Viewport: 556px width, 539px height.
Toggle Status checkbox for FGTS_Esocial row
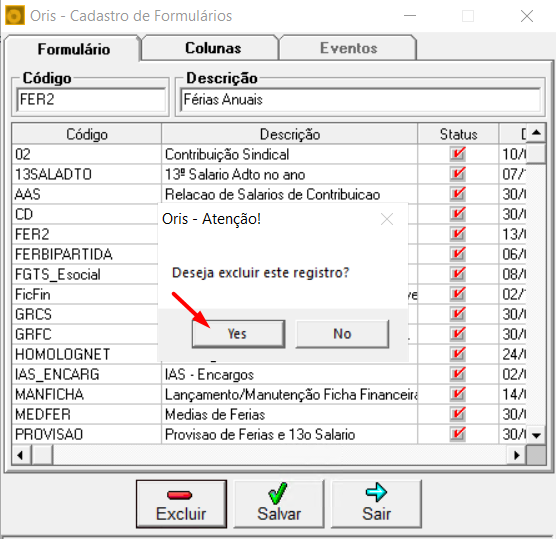457,274
